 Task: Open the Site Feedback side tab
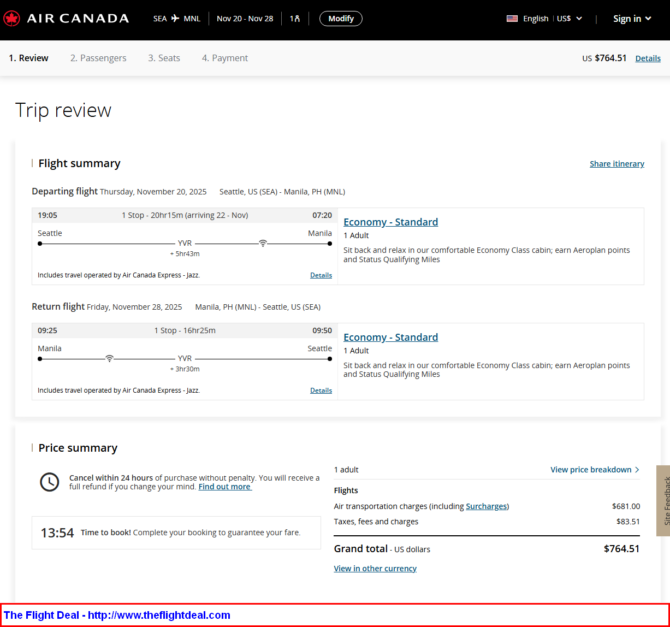click(663, 500)
